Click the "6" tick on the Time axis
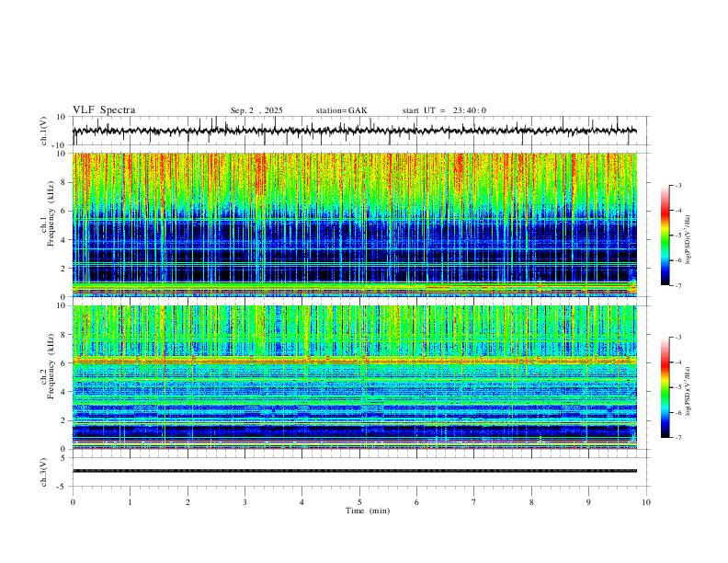This screenshot has width=728, height=563. click(x=416, y=502)
